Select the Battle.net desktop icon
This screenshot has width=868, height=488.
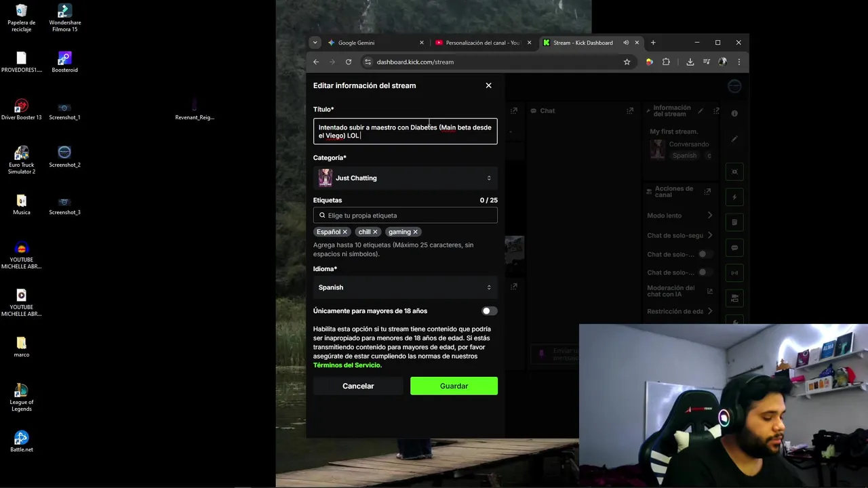click(x=22, y=441)
